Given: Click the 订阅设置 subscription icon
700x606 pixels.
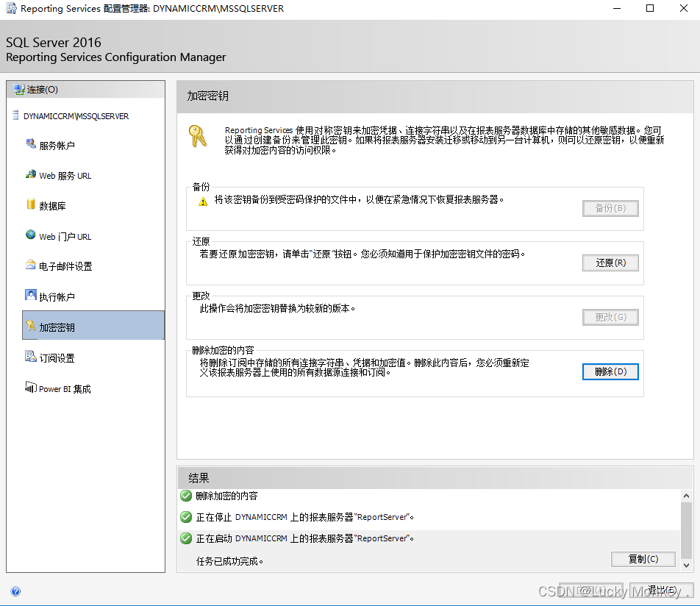Looking at the screenshot, I should click(x=30, y=357).
